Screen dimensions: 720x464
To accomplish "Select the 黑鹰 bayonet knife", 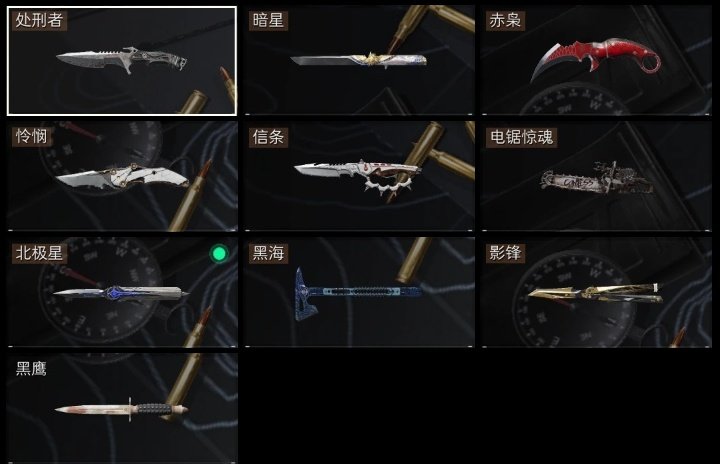I will [122, 408].
